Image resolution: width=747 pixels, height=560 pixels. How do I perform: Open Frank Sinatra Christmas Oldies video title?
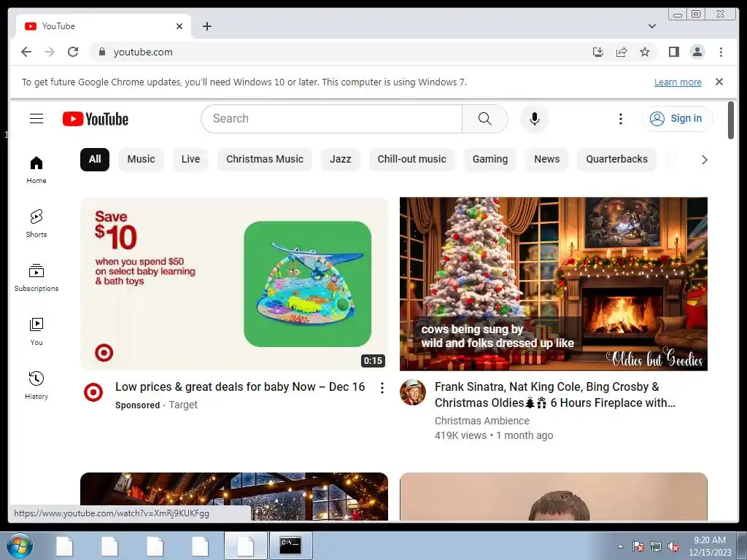(555, 394)
